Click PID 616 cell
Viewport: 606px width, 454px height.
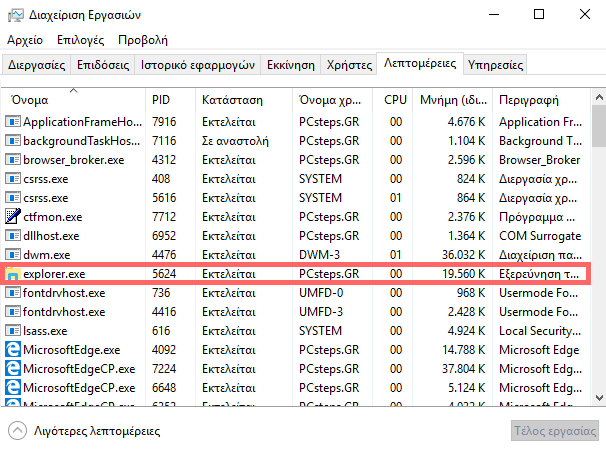click(161, 331)
